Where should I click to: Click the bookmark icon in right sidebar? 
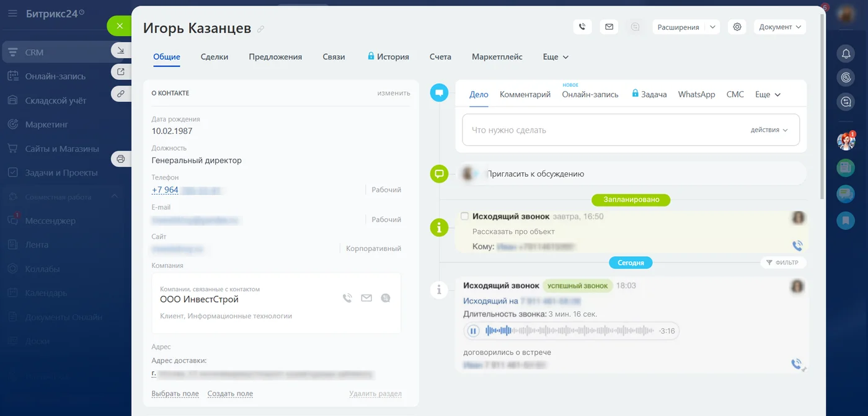coord(846,219)
